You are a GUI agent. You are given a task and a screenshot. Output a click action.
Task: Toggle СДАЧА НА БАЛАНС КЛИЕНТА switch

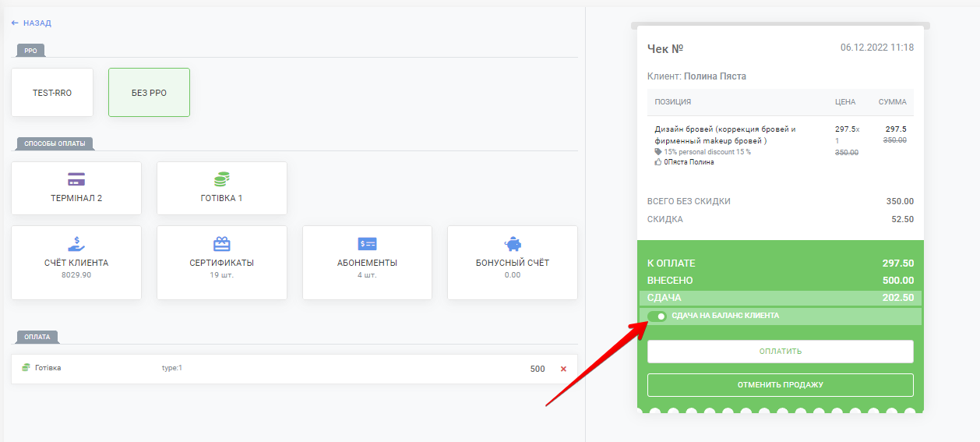click(657, 316)
